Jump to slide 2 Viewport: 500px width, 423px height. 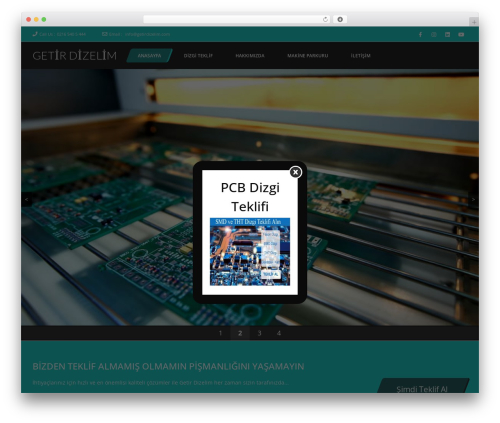[240, 333]
